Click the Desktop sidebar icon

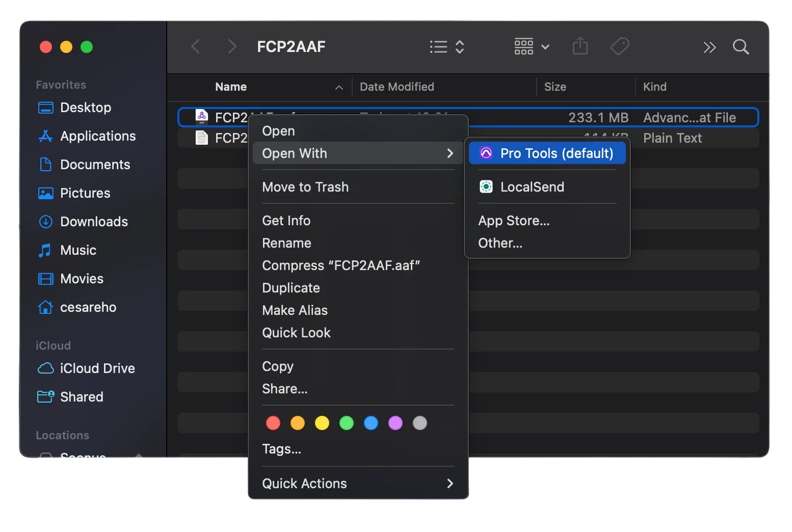pos(46,108)
